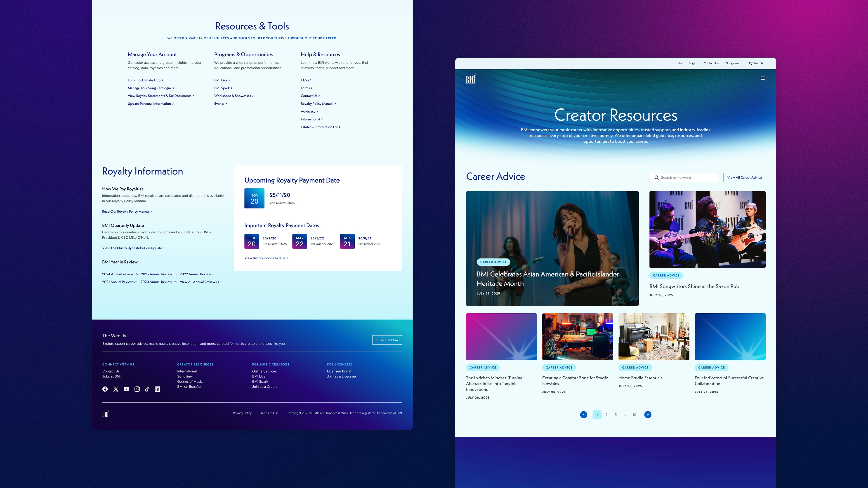The height and width of the screenshot is (488, 868).
Task: Open The Lyricist's Mindset article thumbnail
Action: point(501,337)
